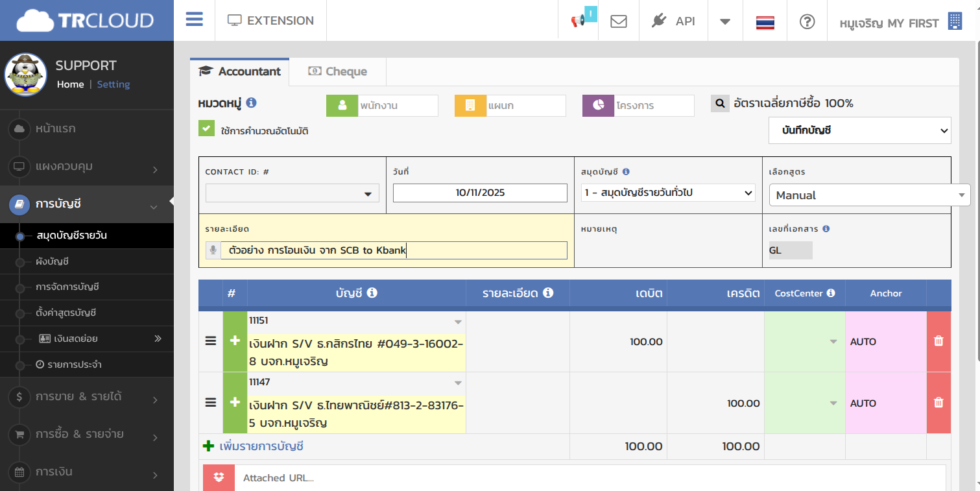Click the hamburger menu icon in top bar
Image resolution: width=980 pixels, height=491 pixels.
click(195, 19)
